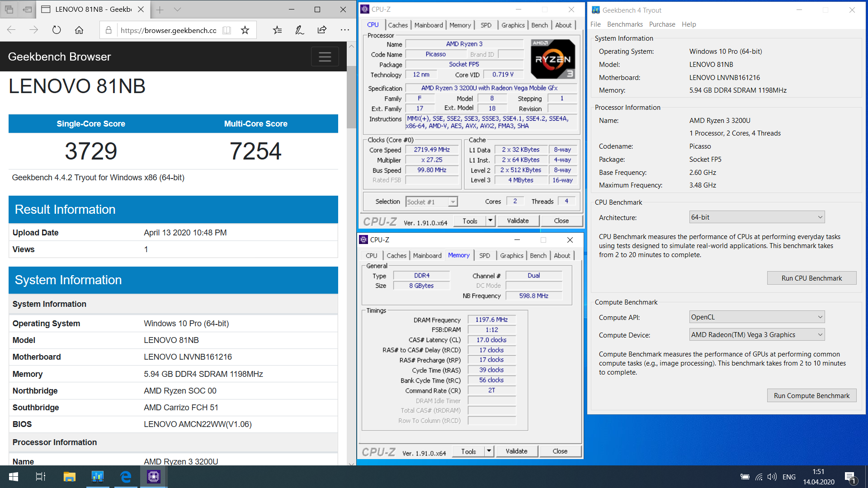The height and width of the screenshot is (488, 868).
Task: Open the Geekbench Browser hamburger menu
Action: click(x=325, y=57)
